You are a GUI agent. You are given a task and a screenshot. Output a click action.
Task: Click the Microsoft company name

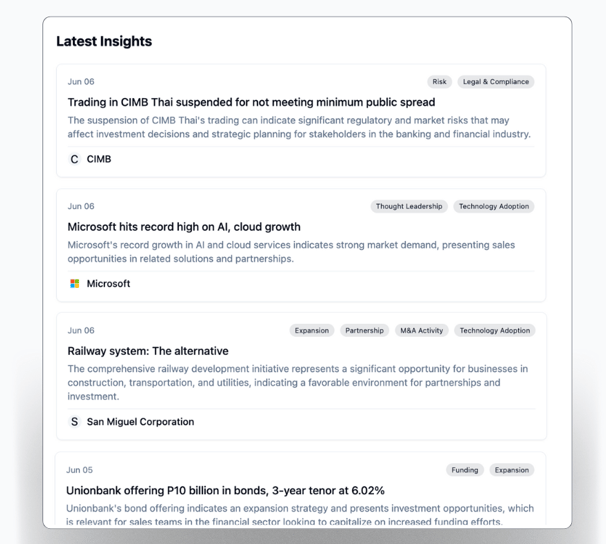108,284
